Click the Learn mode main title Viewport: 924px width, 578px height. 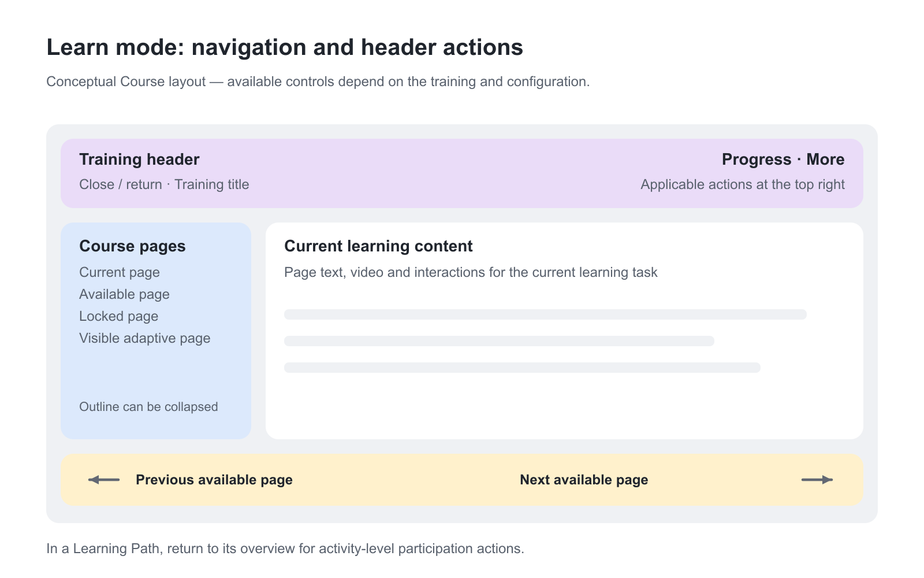(285, 47)
